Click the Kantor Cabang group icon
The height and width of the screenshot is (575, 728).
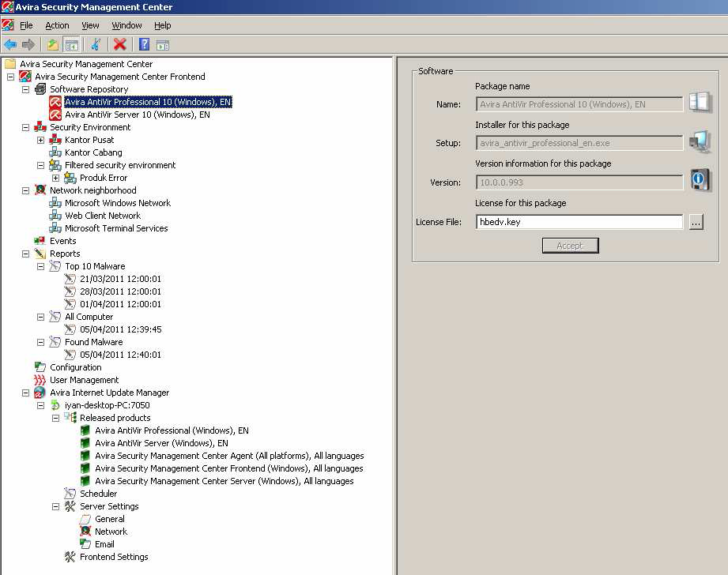point(55,152)
